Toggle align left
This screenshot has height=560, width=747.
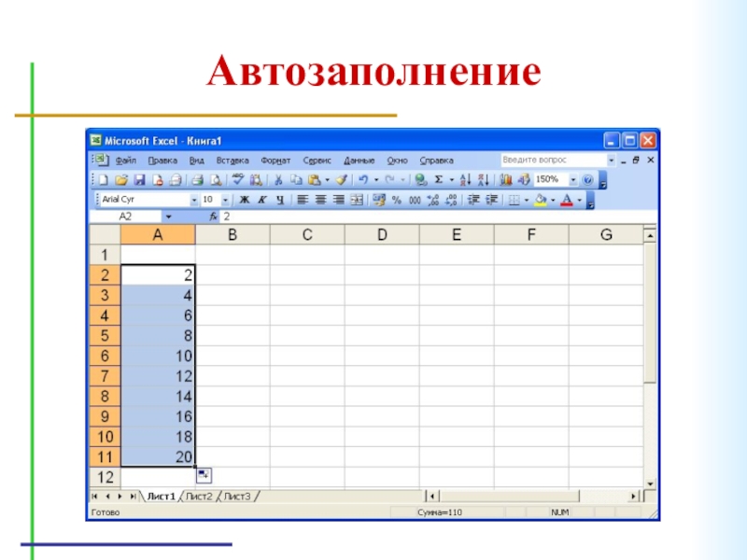(303, 200)
